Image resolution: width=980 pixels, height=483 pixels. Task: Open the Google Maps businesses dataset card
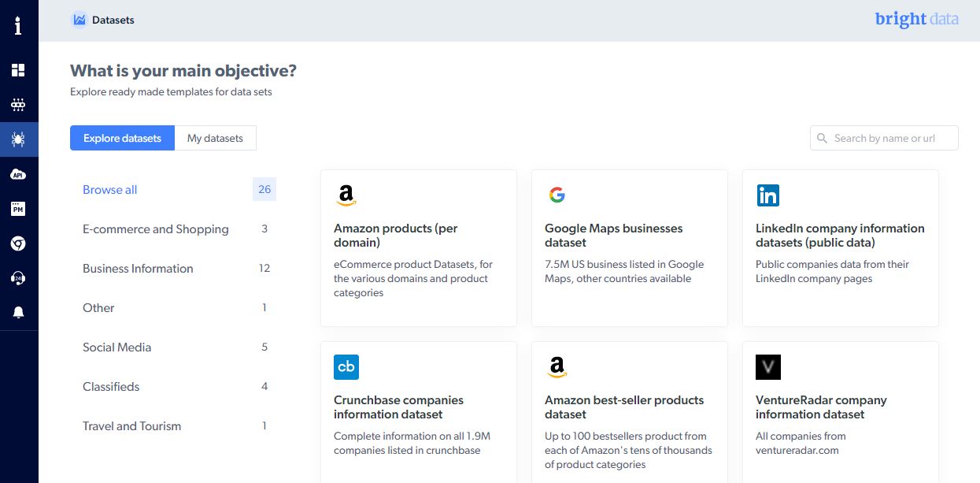click(x=629, y=247)
